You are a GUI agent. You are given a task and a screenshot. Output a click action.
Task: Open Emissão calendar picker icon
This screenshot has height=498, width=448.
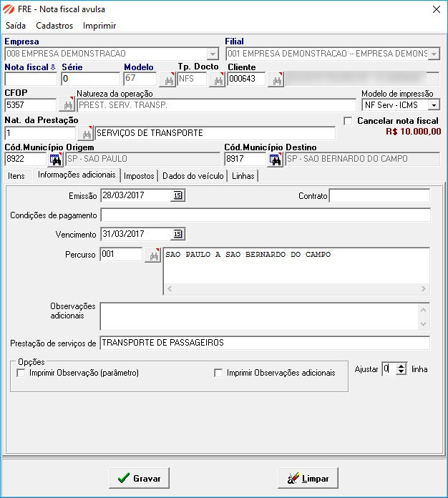point(177,195)
